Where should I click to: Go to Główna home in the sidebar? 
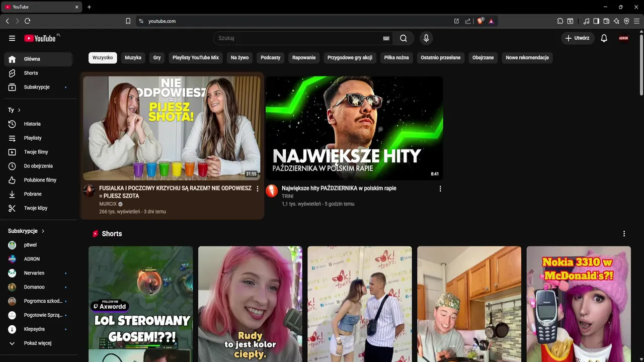38,59
